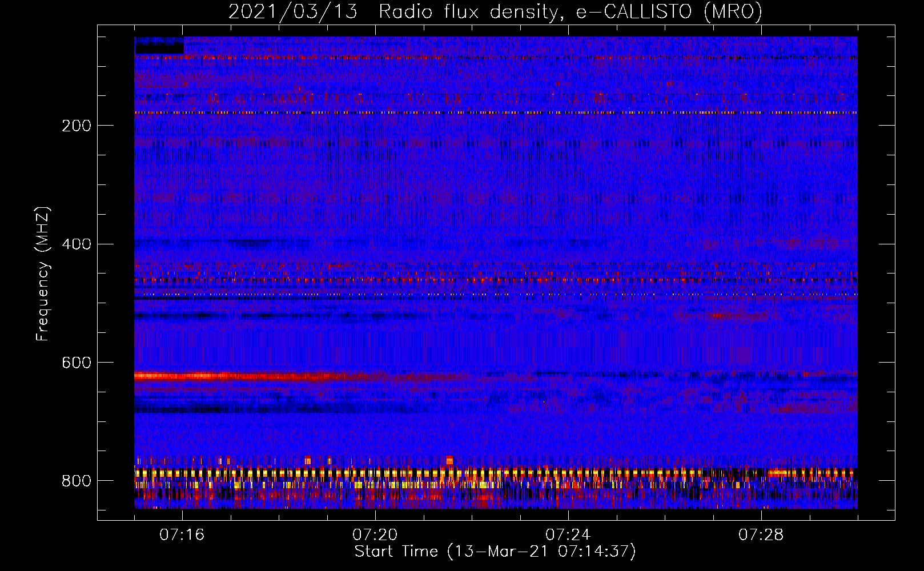Click the 'Start Time (13-Mar-21 07:14:37)' label
Viewport: 924px width, 571px height.
pyautogui.click(x=495, y=552)
